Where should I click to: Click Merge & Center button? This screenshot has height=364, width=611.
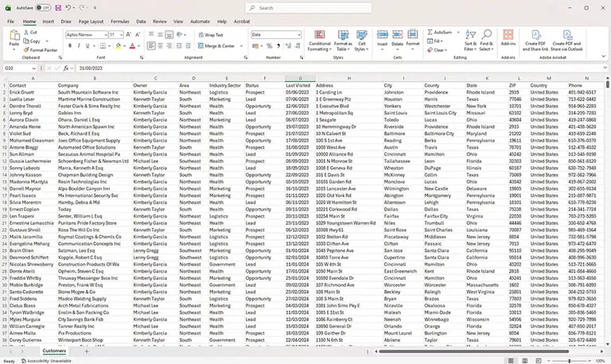pos(216,46)
